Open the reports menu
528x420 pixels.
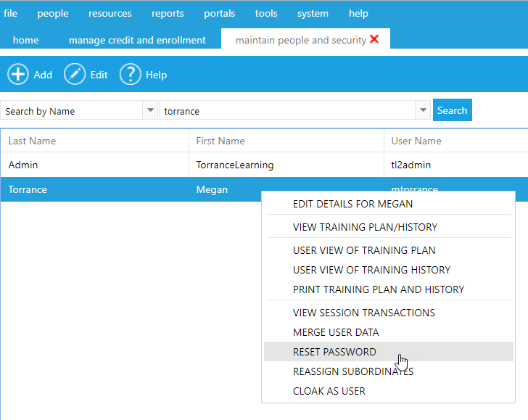[168, 13]
